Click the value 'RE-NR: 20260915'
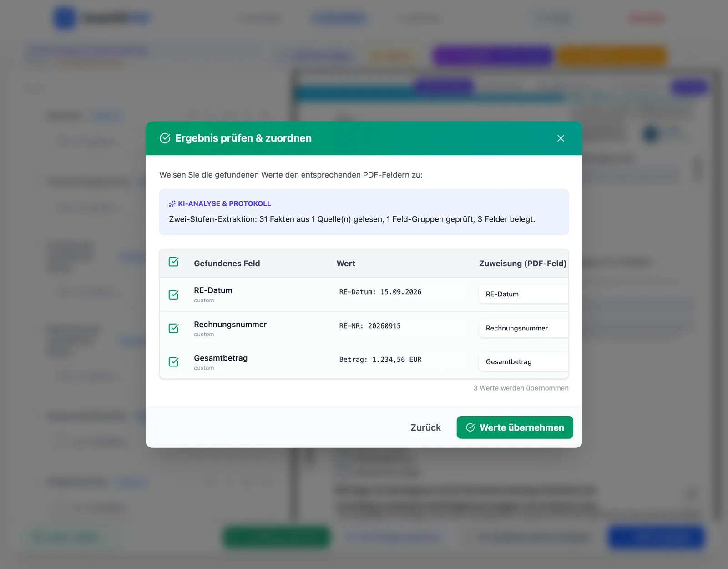This screenshot has width=728, height=569. (x=370, y=326)
